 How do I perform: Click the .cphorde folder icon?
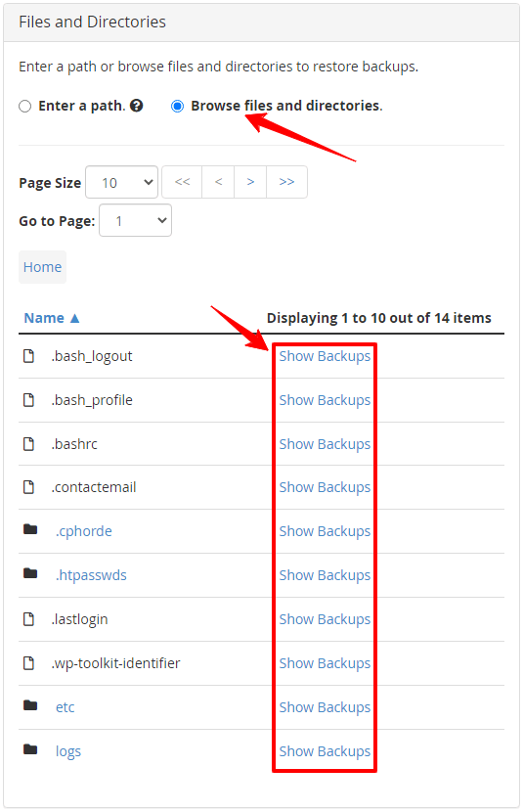pos(30,529)
